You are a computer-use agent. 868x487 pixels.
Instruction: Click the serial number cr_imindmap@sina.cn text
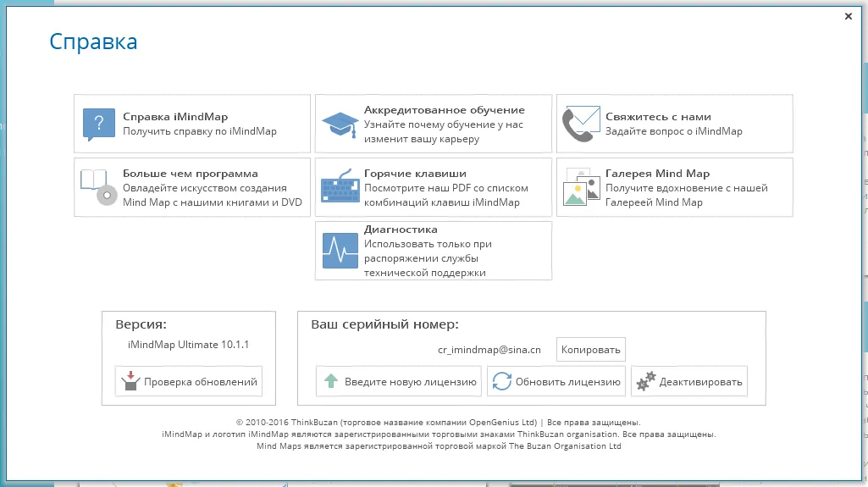point(489,350)
